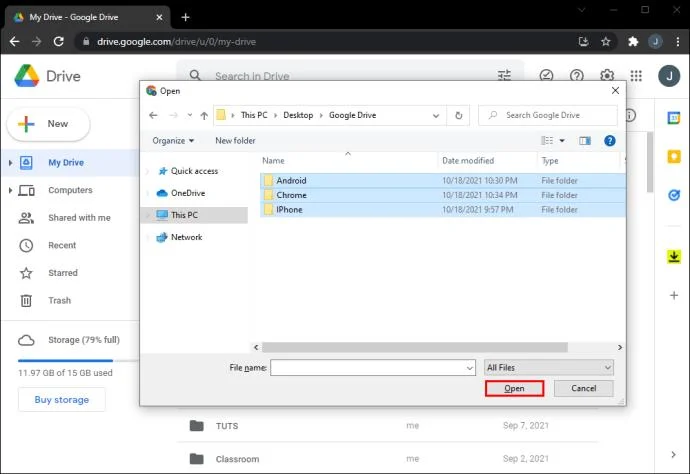Open the change view options dropdown
Screen dimensions: 690x474
(562, 141)
